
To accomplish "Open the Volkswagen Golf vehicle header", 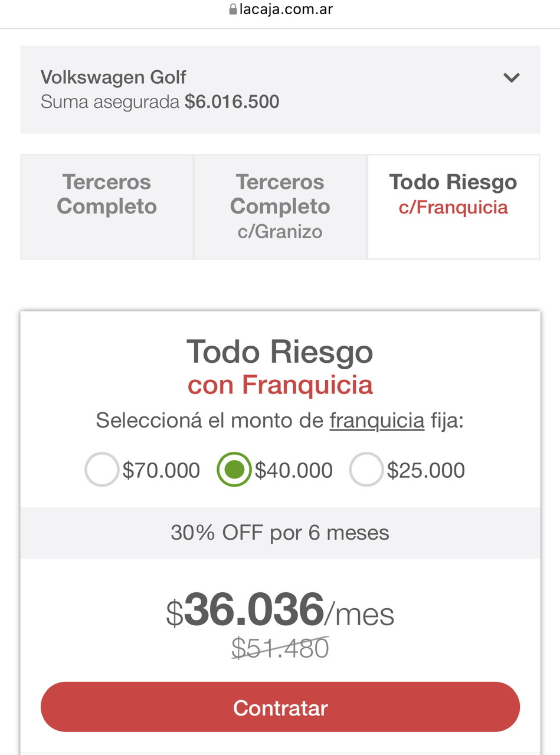I will coord(280,90).
